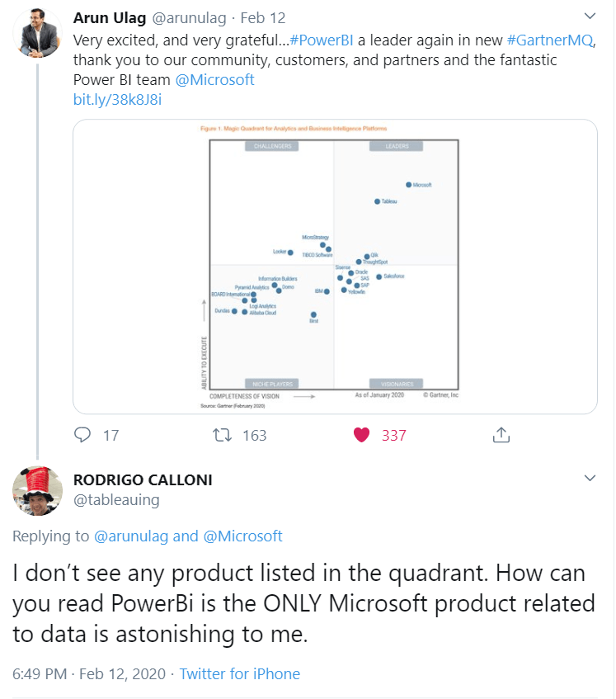
Task: Open the bit.ly/38k8J8i link
Action: coord(117,99)
